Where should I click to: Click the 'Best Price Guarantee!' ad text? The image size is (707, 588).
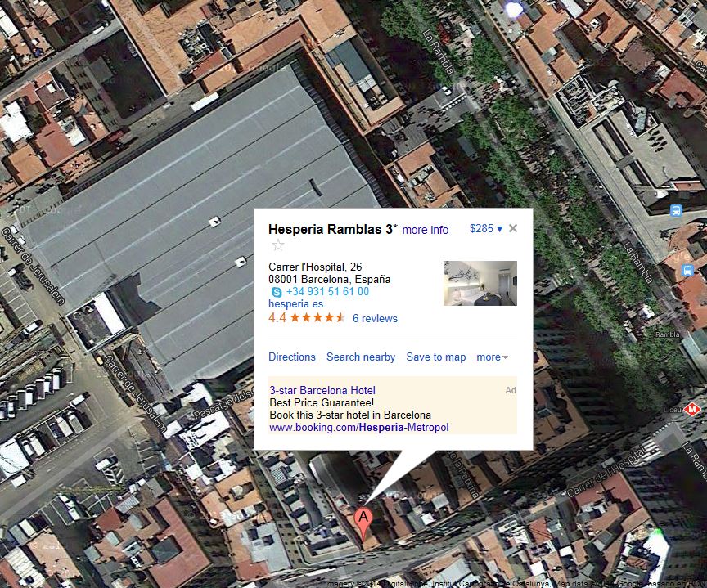(322, 403)
